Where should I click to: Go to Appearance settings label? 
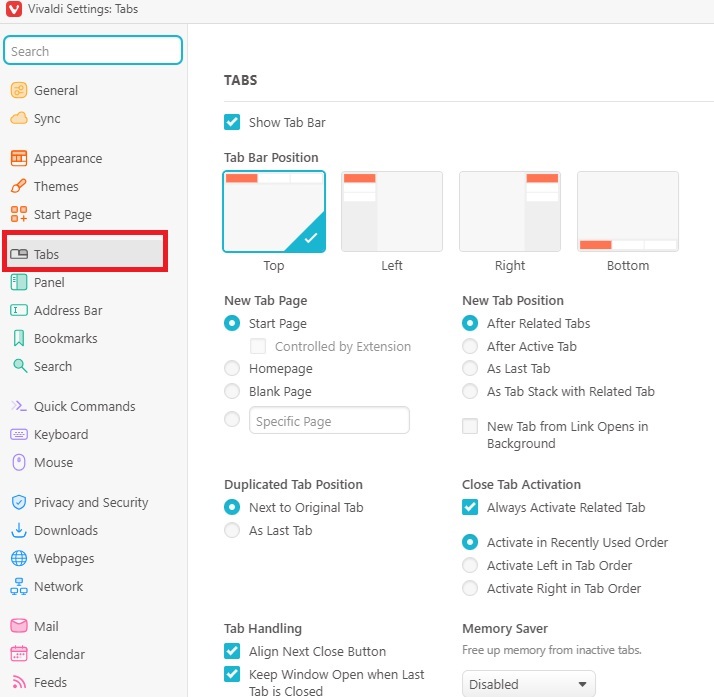coord(68,158)
